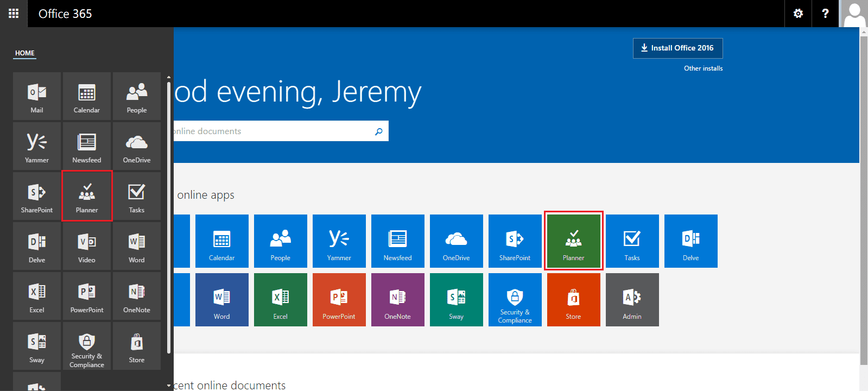Open Newsfeed tile in the launcher panel
The width and height of the screenshot is (868, 391).
click(x=87, y=146)
